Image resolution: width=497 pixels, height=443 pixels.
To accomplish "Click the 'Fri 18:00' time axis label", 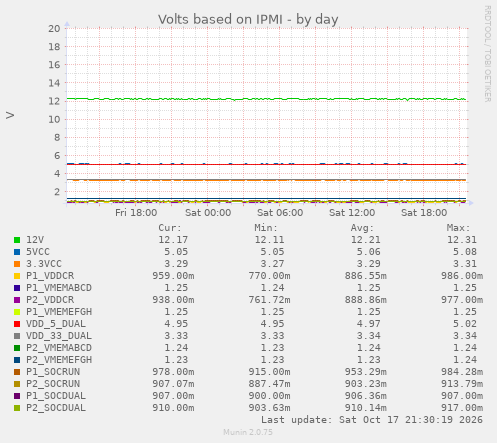I will (x=136, y=213).
